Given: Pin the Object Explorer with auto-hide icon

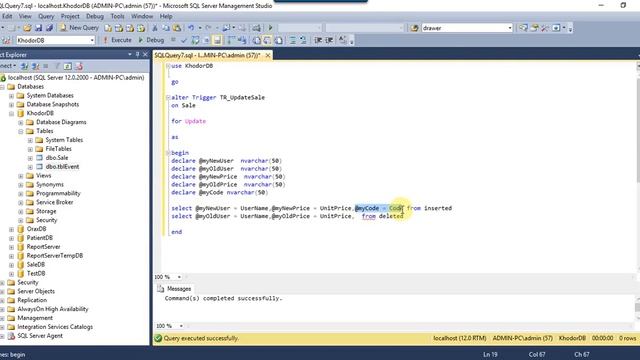Looking at the screenshot, I should (138, 54).
